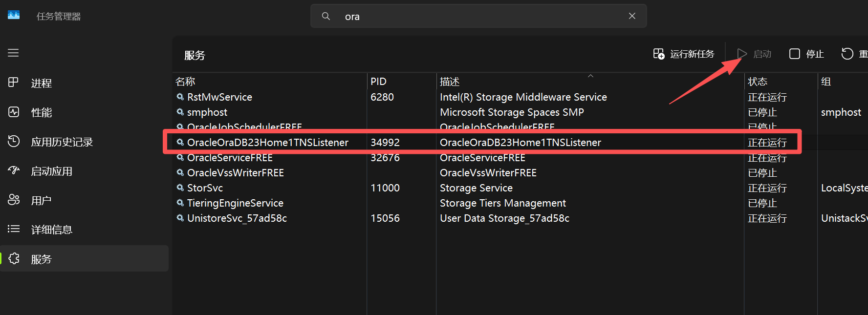Select the StorSvc service row

tap(520, 188)
